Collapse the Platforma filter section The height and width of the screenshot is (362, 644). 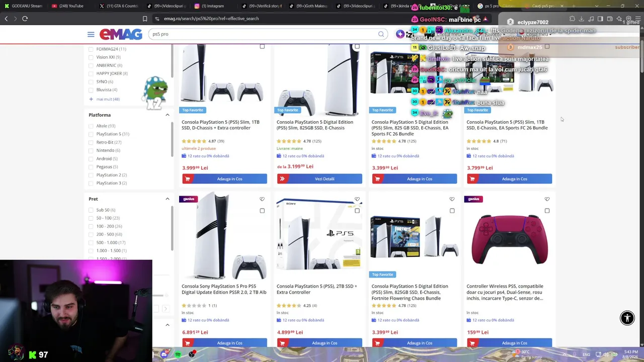[x=168, y=115]
